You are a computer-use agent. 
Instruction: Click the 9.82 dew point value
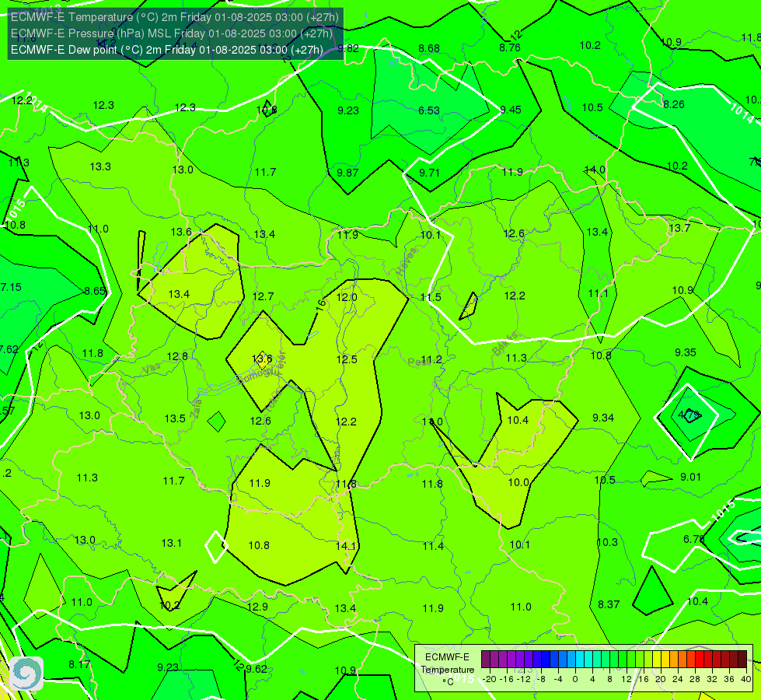[348, 48]
